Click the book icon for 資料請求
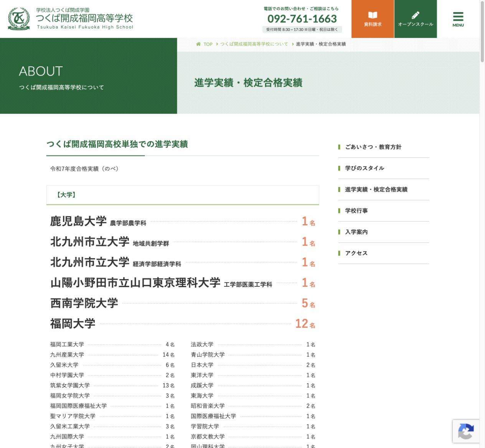 click(x=373, y=15)
